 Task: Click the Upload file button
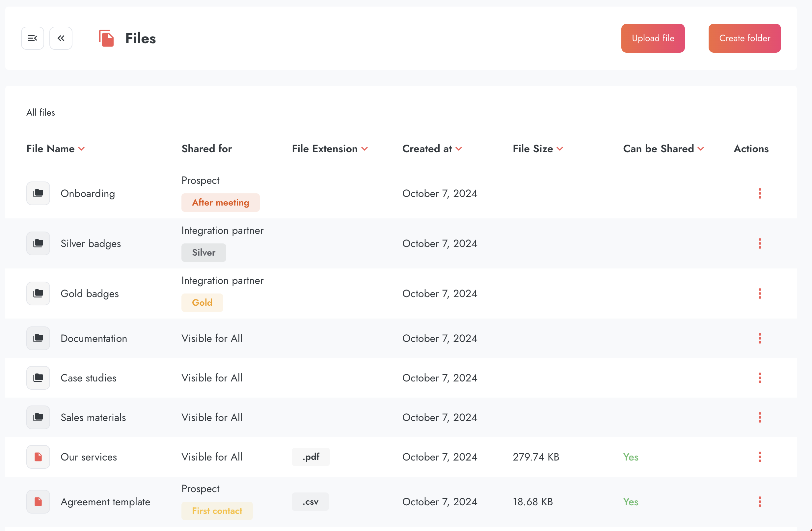click(653, 38)
